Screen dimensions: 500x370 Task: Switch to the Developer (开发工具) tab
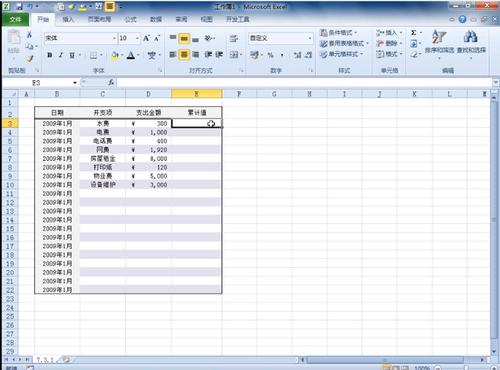238,19
